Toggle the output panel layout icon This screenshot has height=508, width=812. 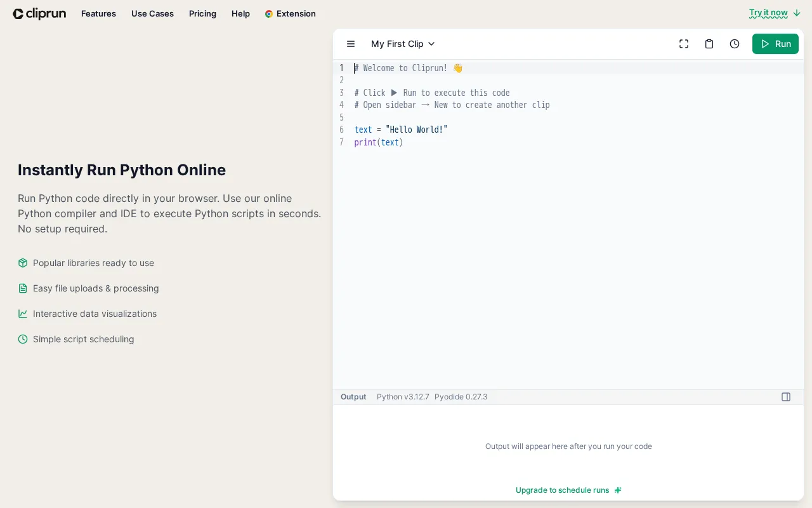[x=786, y=397]
